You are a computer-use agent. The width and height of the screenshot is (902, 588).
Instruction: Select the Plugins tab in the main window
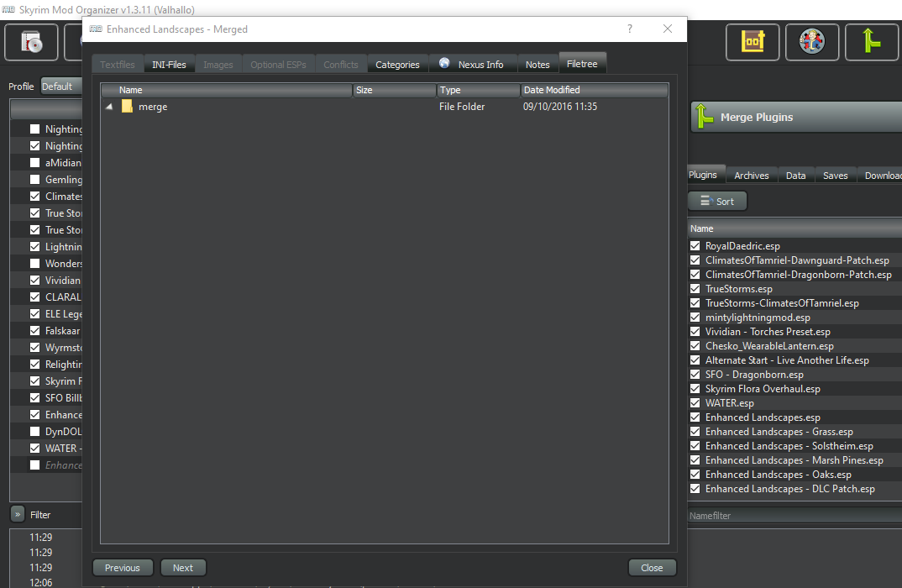tap(704, 175)
